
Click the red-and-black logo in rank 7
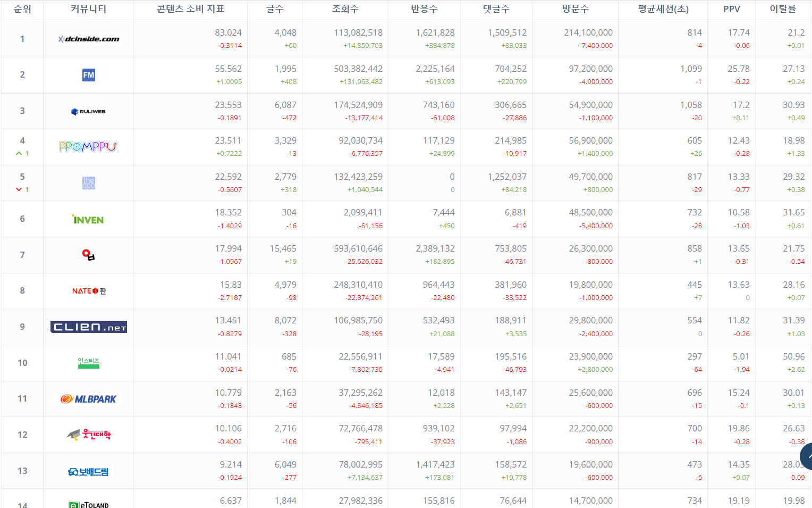(x=88, y=255)
